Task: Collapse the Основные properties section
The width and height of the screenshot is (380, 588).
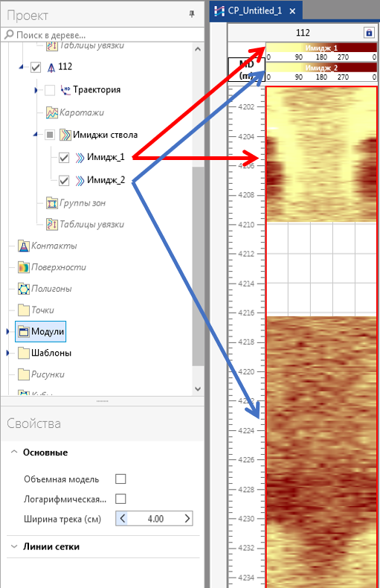Action: coord(14,452)
